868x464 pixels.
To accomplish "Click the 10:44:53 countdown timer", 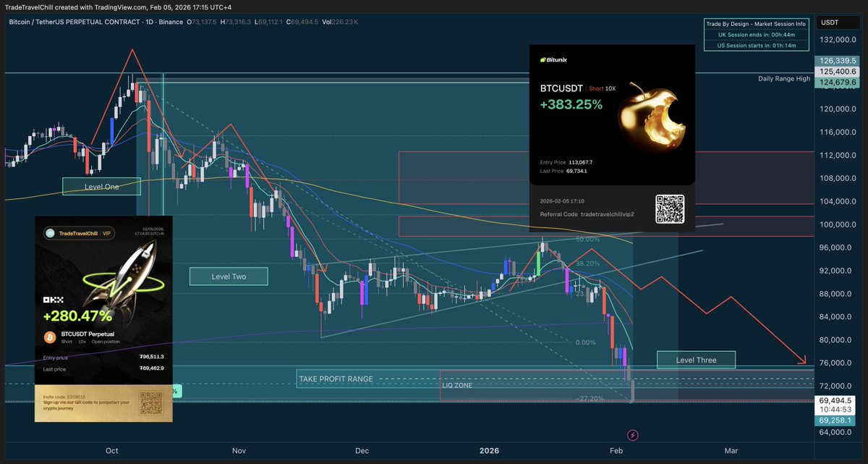I will (835, 408).
